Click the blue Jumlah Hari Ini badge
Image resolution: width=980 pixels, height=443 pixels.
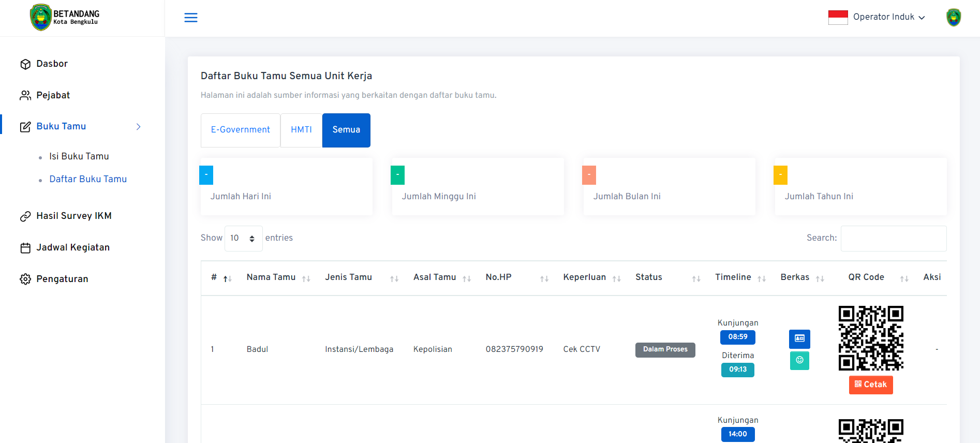206,175
